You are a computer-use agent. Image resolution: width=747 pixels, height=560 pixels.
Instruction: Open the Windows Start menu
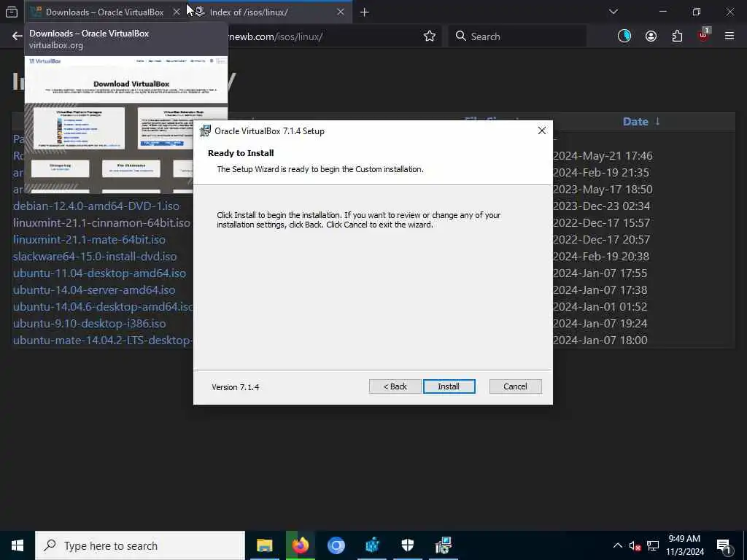pos(18,545)
